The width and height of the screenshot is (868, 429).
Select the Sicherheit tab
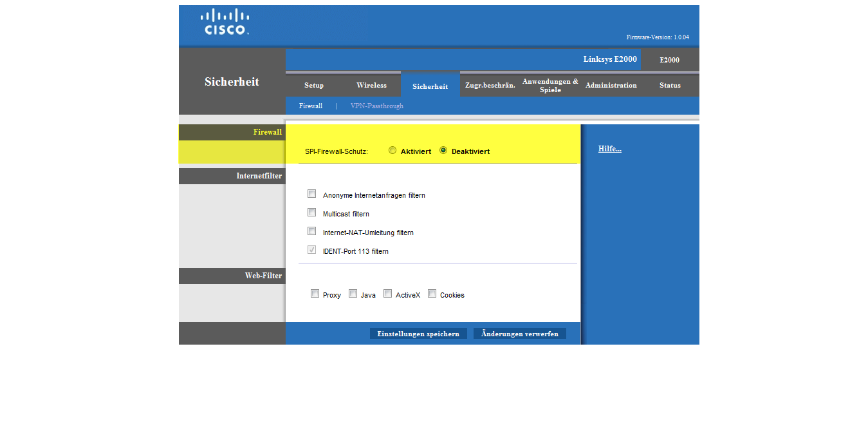[x=430, y=86]
